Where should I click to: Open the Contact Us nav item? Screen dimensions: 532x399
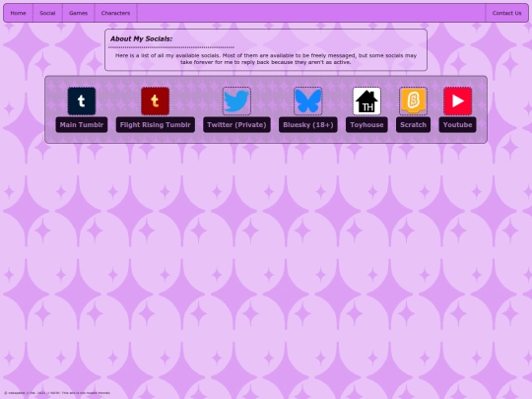click(x=507, y=13)
